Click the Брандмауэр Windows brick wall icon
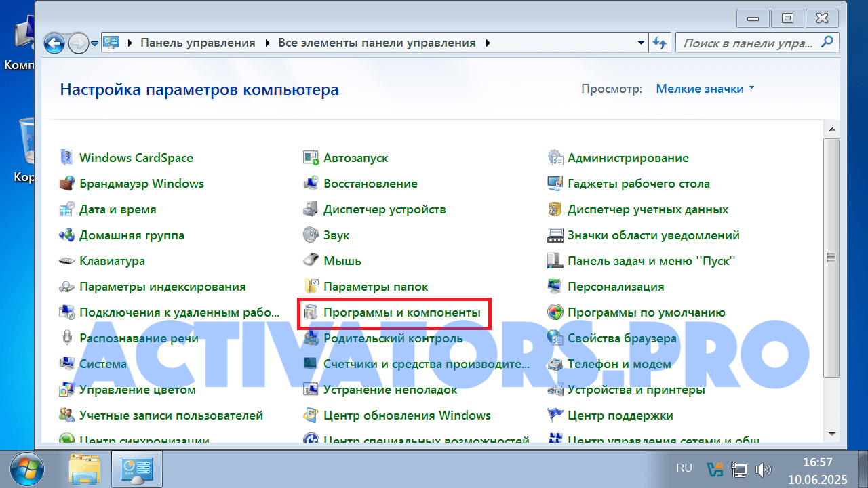This screenshot has width=868, height=488. pyautogui.click(x=66, y=184)
